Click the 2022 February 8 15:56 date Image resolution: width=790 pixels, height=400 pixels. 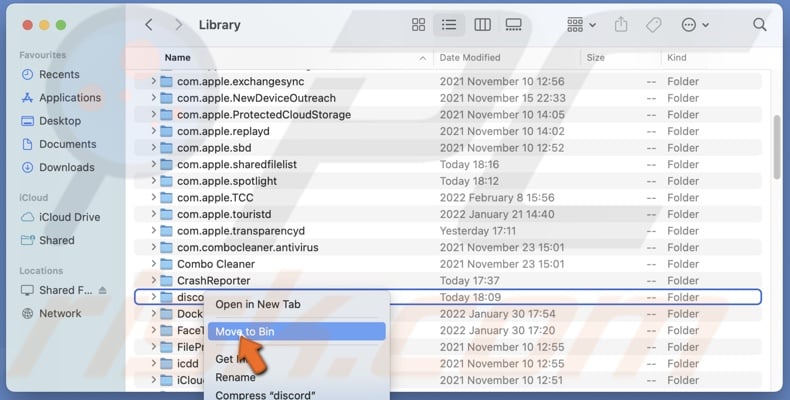pos(497,197)
